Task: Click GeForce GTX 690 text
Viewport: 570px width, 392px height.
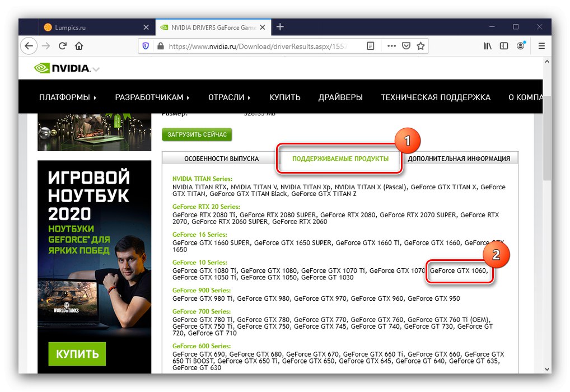Action: [x=198, y=354]
